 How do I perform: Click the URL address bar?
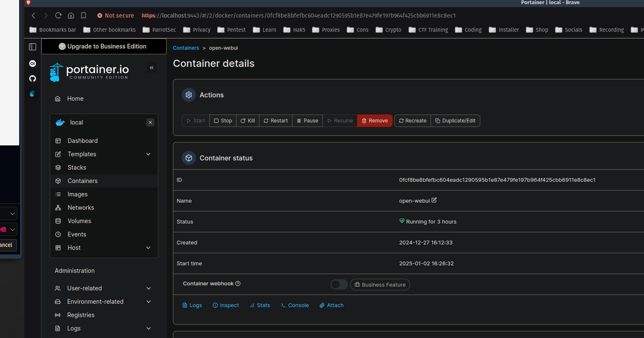[x=298, y=16]
